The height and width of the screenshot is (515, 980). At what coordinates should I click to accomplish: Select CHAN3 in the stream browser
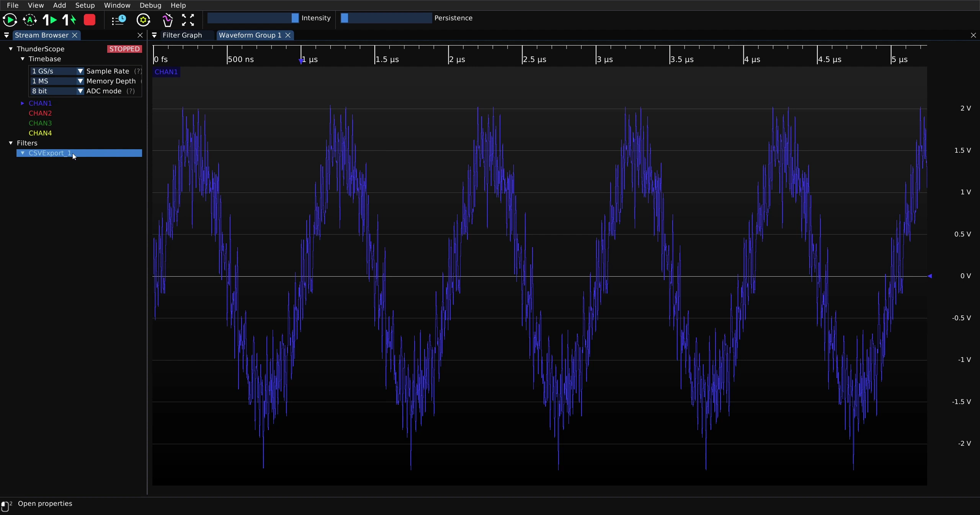(x=40, y=123)
